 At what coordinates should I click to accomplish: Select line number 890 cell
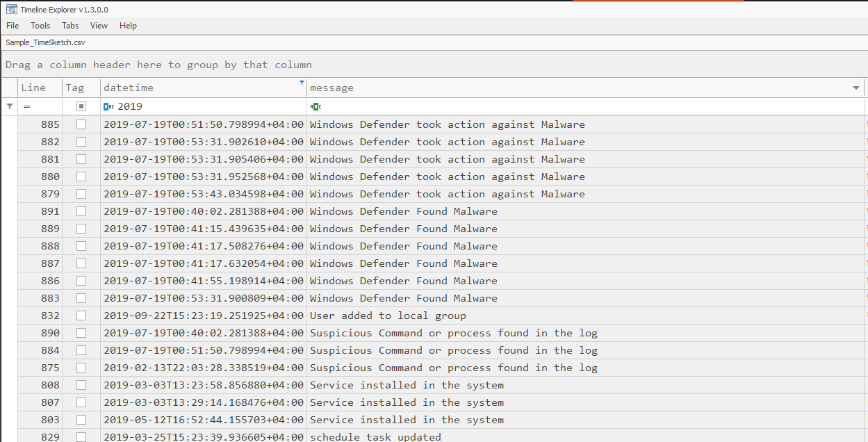pyautogui.click(x=40, y=333)
